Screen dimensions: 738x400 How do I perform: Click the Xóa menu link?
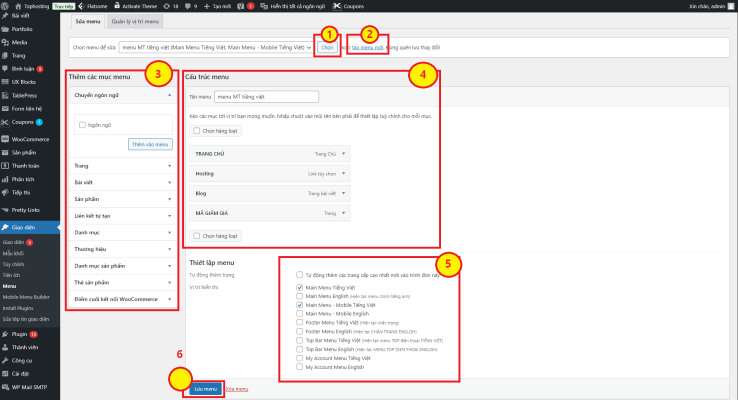tap(236, 388)
